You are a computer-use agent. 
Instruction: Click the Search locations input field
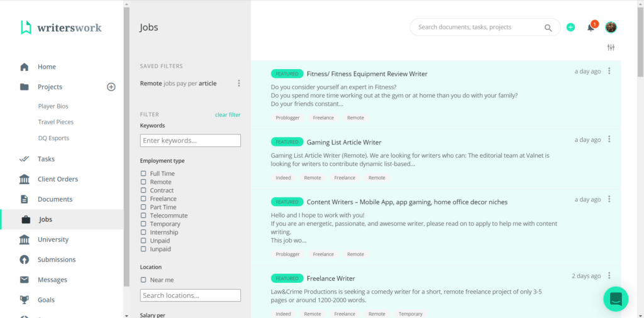(191, 295)
